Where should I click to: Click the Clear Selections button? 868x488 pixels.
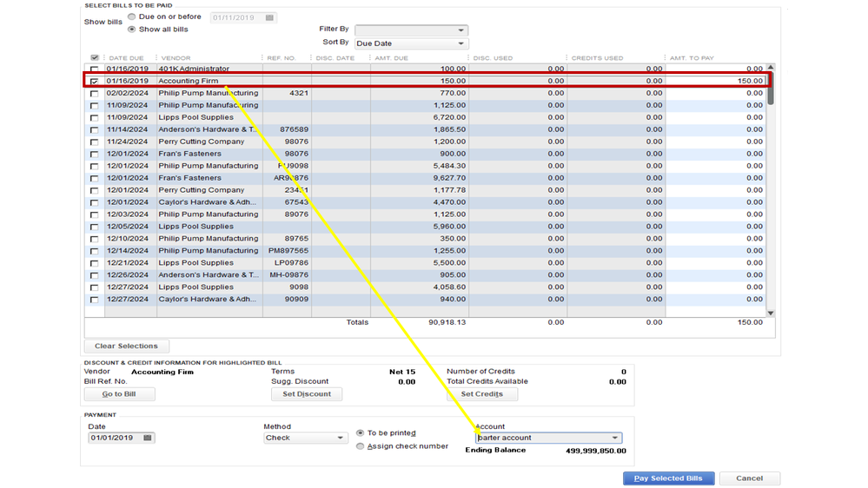click(126, 346)
